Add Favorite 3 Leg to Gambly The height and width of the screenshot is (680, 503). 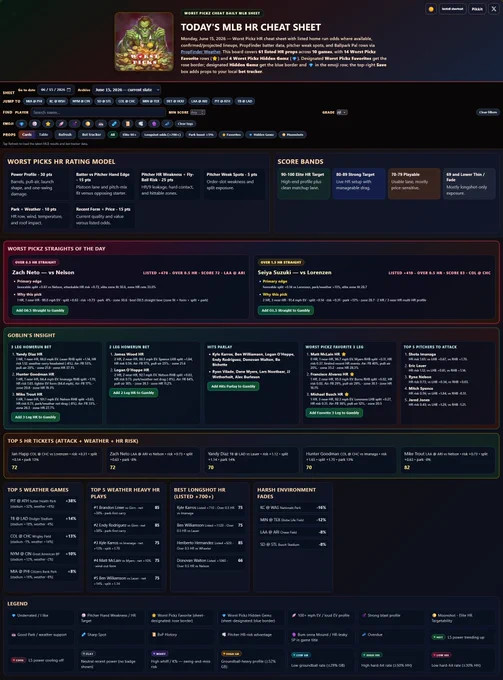[334, 413]
